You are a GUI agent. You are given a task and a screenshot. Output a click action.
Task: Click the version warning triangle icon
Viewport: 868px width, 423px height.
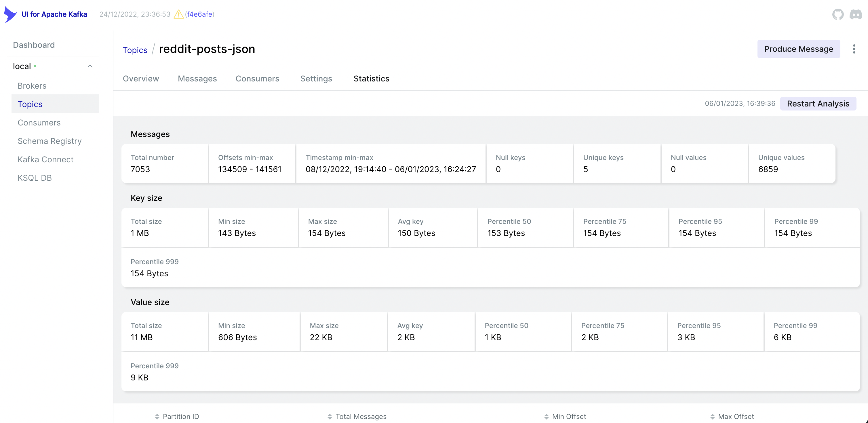pos(178,14)
